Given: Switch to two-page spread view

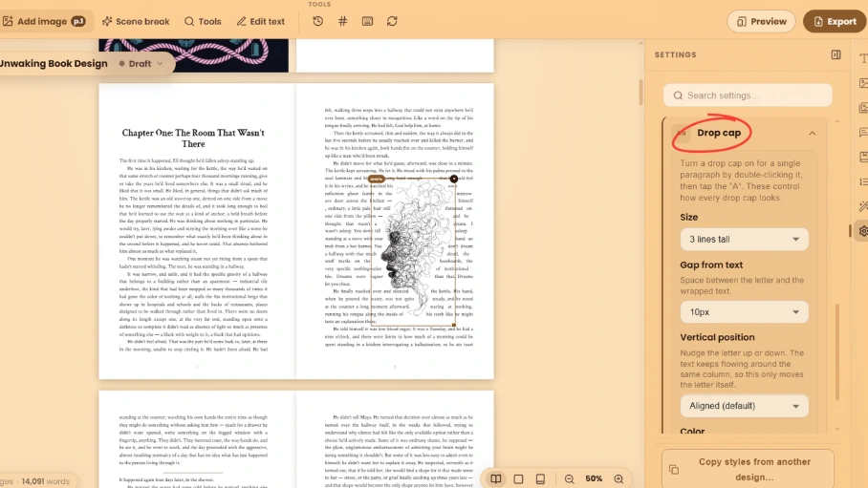Looking at the screenshot, I should (496, 479).
